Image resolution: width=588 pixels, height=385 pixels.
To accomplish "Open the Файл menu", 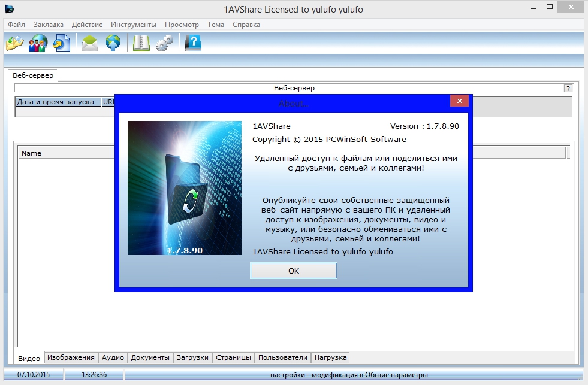I will pos(17,25).
